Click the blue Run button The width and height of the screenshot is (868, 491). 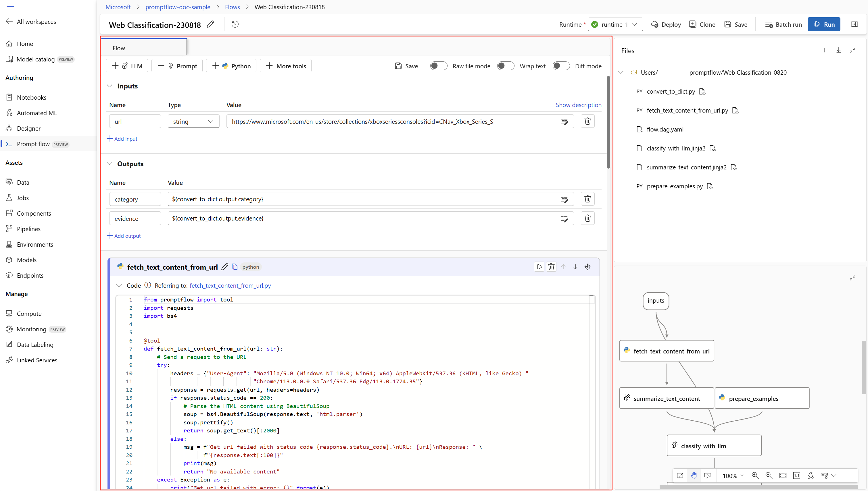(824, 24)
